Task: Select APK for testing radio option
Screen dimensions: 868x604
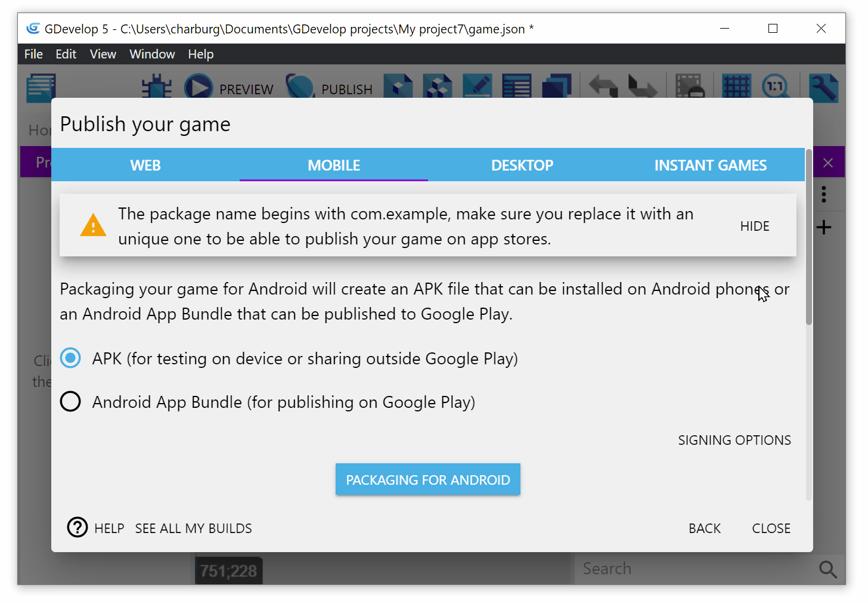Action: [x=70, y=358]
